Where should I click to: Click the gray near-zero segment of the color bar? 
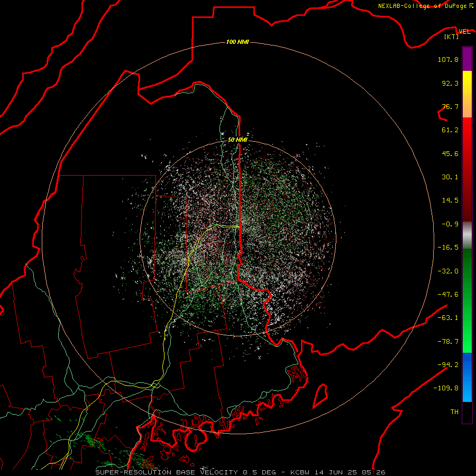pyautogui.click(x=467, y=235)
